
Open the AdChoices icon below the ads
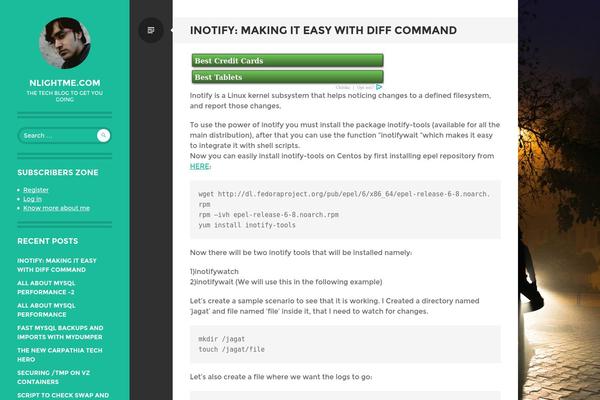pos(379,87)
